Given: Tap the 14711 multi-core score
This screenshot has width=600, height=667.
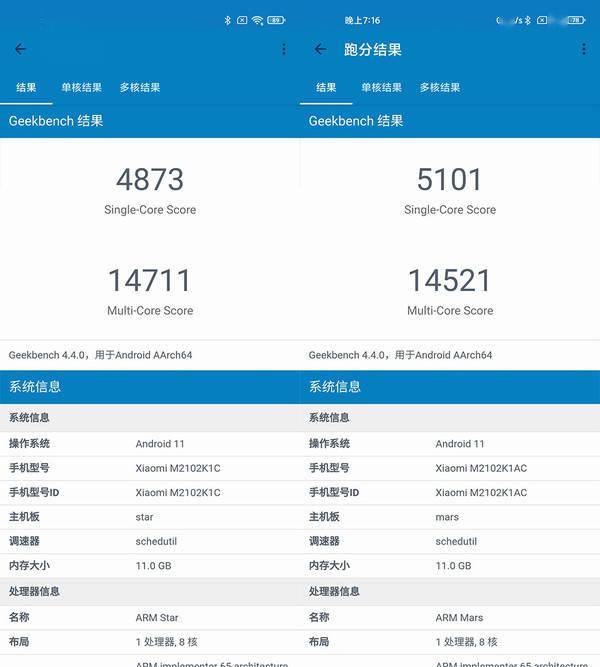Looking at the screenshot, I should coord(150,280).
